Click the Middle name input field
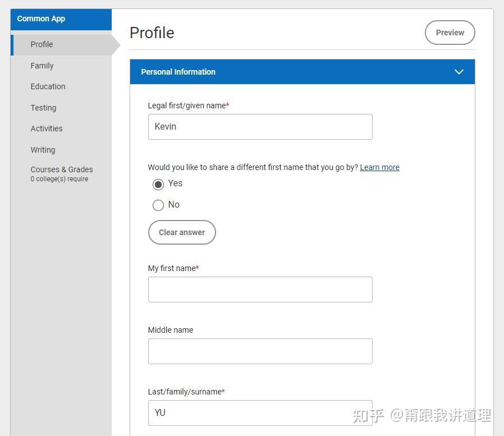The height and width of the screenshot is (436, 504). tap(260, 351)
